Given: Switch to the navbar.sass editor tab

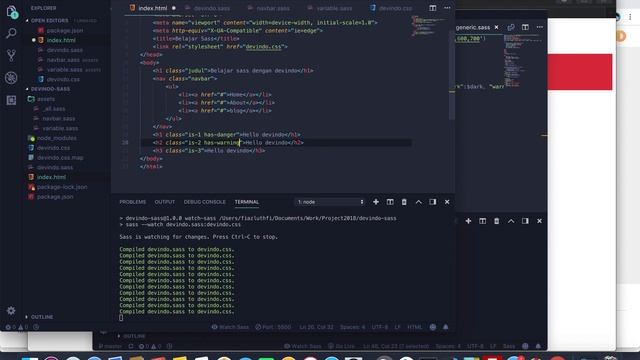Looking at the screenshot, I should click(273, 8).
